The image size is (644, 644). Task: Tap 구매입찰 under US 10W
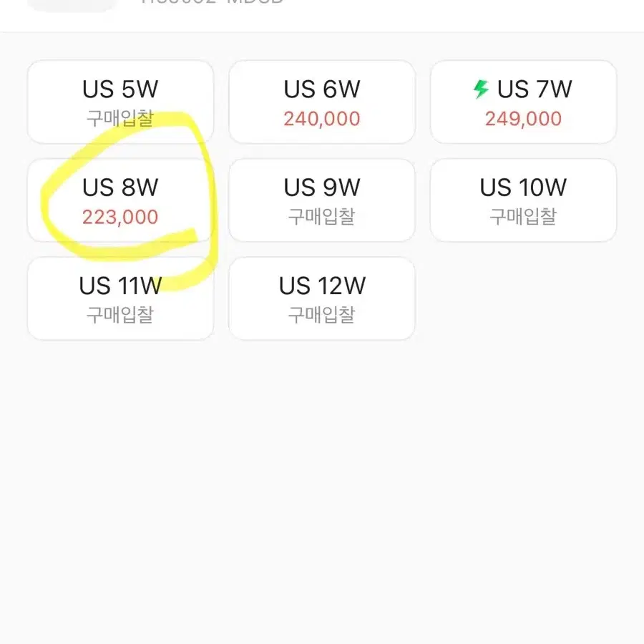coord(523,216)
